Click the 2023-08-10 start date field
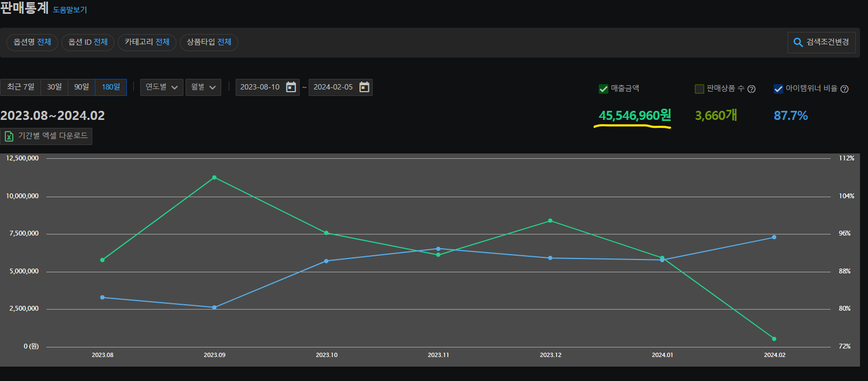 [x=260, y=87]
